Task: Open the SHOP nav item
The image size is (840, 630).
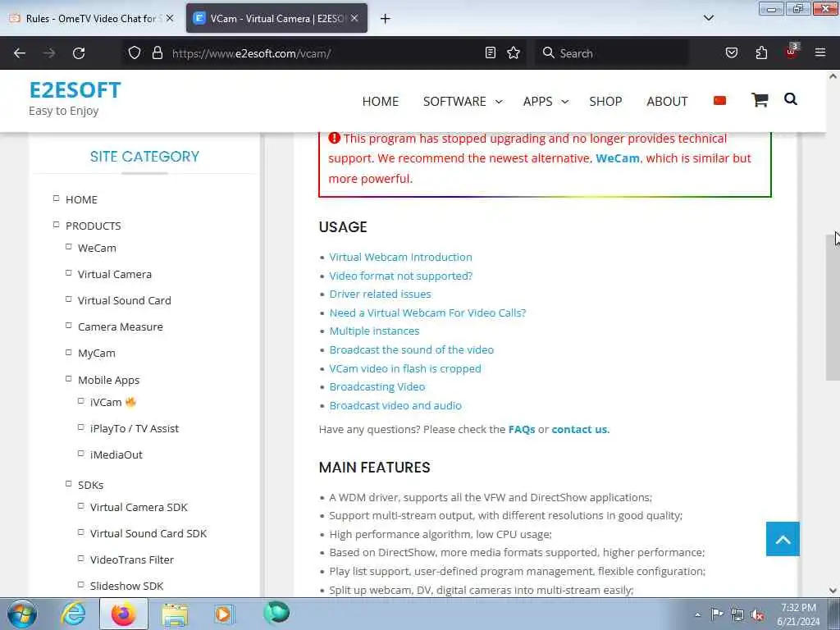Action: tap(605, 101)
